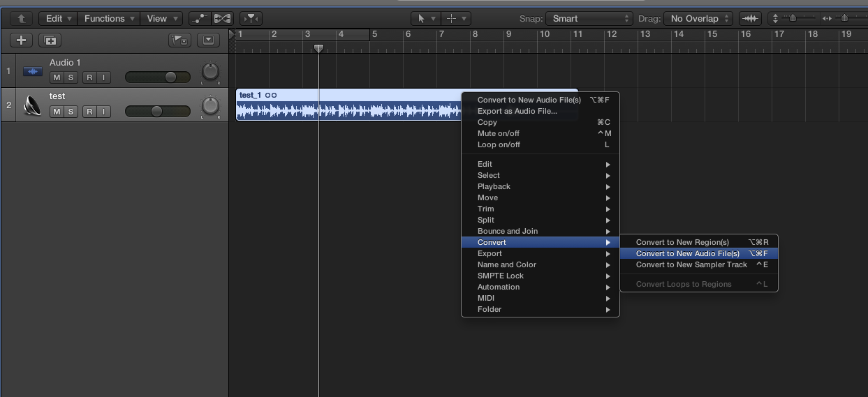Solo the test track

pos(71,112)
